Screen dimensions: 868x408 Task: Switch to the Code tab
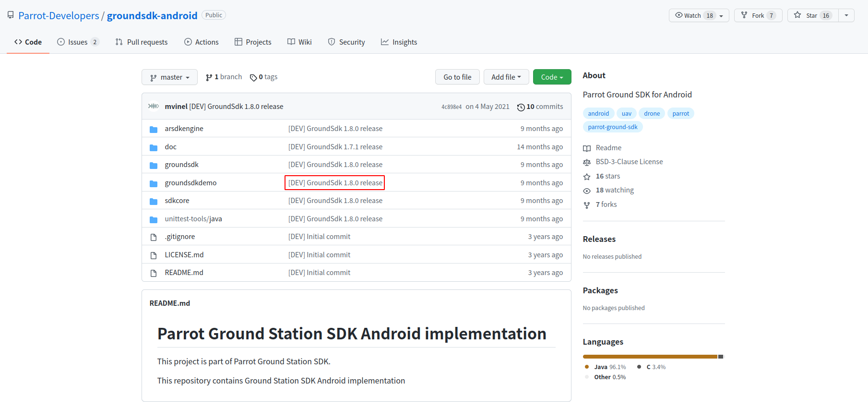click(28, 42)
